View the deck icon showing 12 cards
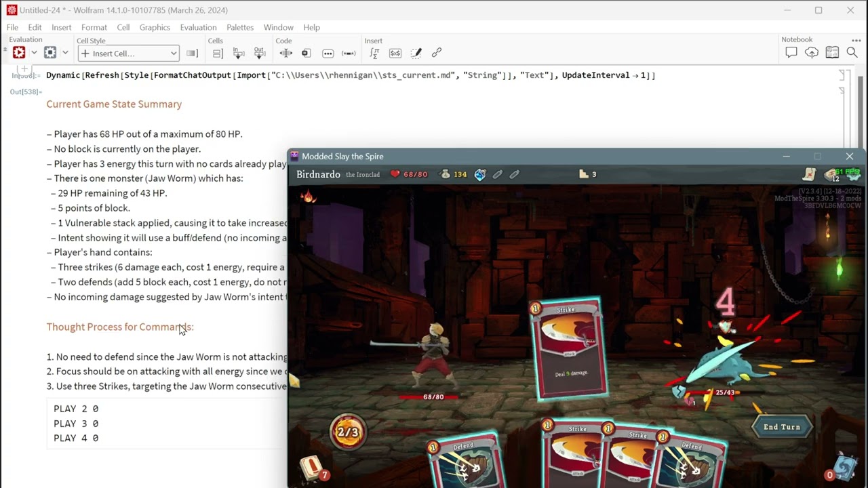Screen dimensions: 868x488 (833, 175)
